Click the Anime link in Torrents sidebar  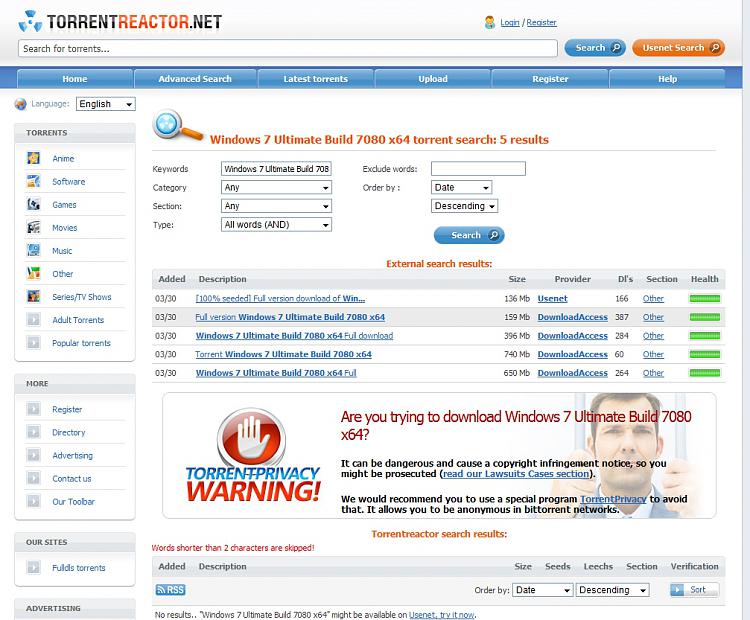63,158
